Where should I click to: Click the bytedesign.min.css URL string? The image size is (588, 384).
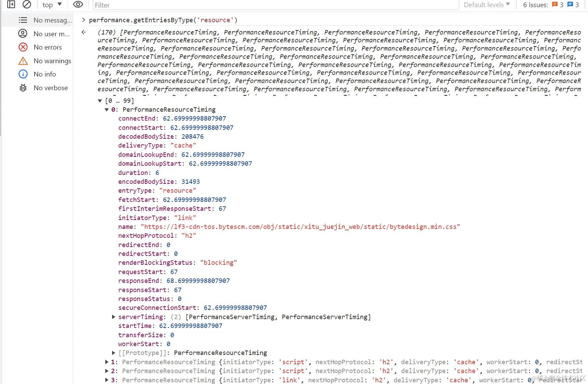(300, 227)
